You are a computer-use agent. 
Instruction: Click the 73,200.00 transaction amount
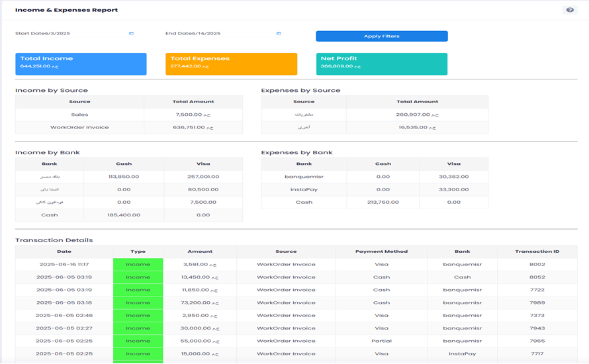[x=200, y=302]
